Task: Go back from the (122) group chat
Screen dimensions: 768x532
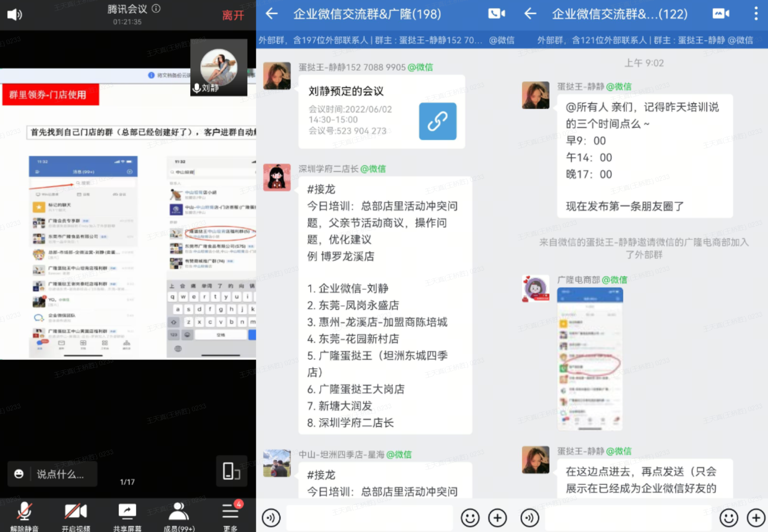Action: (x=530, y=14)
